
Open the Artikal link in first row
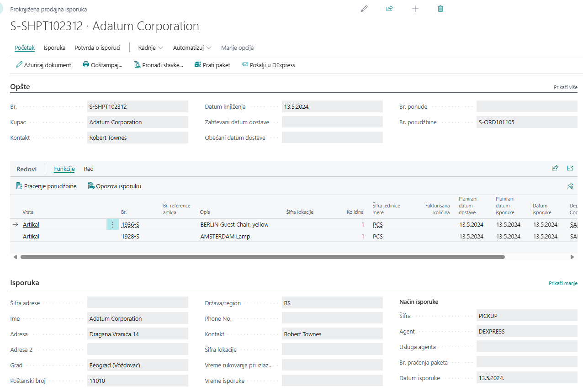tap(31, 225)
